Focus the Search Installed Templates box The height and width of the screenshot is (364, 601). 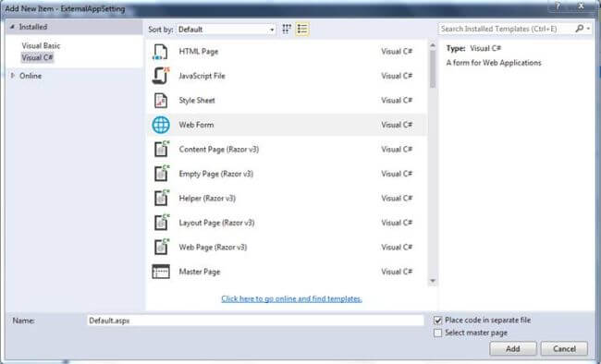point(507,29)
